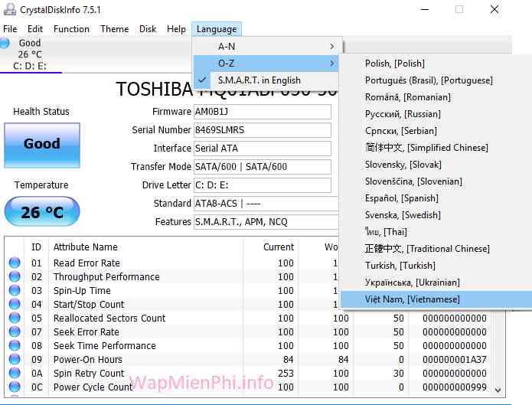
Task: Click status circle for Reallocated Sectors Count
Action: (x=15, y=318)
